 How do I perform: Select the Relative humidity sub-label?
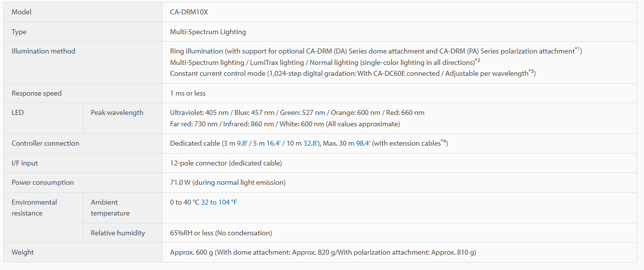click(x=118, y=233)
